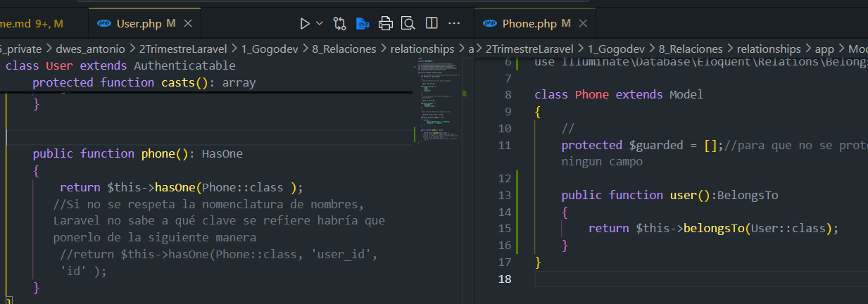Open 8_Relaciones in User.php breadcrumbs

point(344,49)
